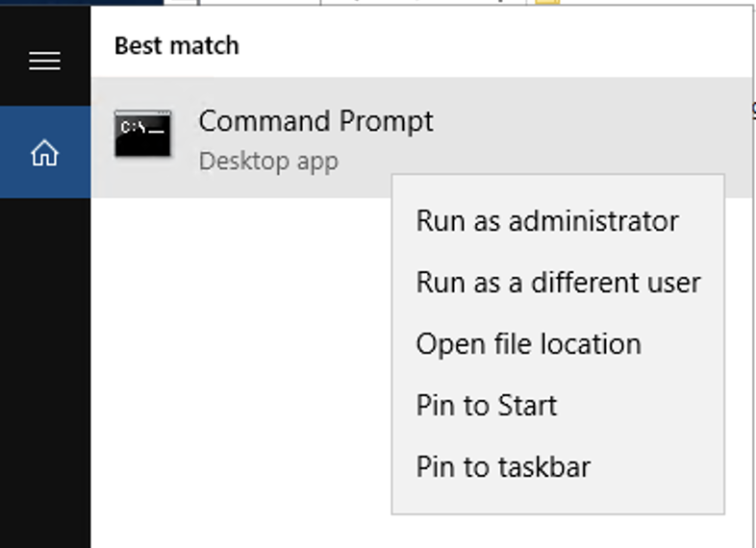Image resolution: width=756 pixels, height=548 pixels.
Task: Click dark blue strip above the hamburger icon
Action: 82,3
